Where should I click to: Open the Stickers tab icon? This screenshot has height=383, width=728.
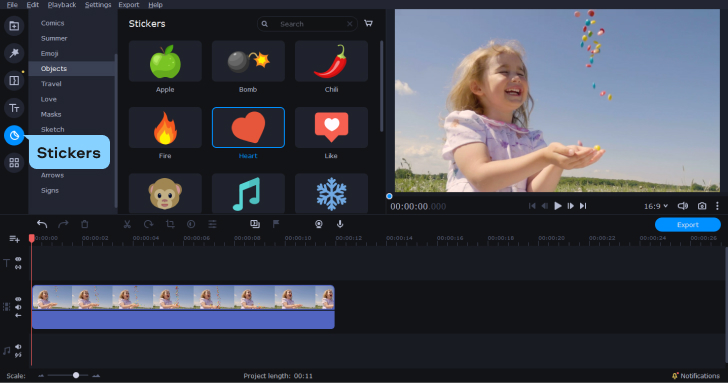[14, 136]
